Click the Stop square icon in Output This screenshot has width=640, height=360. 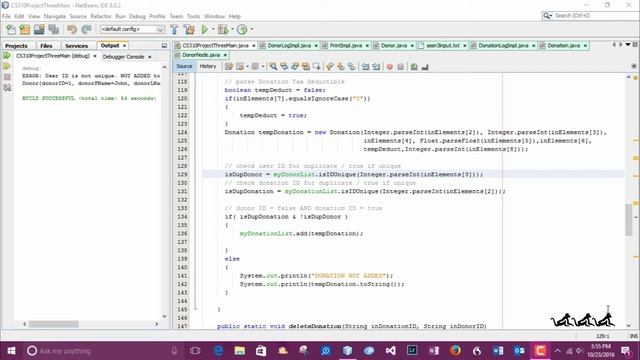click(x=7, y=77)
